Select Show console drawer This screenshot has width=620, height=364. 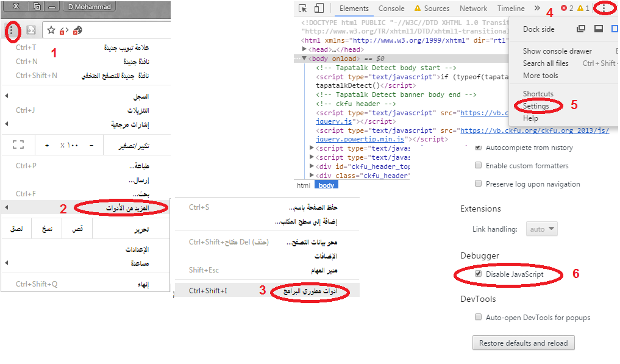pos(557,51)
